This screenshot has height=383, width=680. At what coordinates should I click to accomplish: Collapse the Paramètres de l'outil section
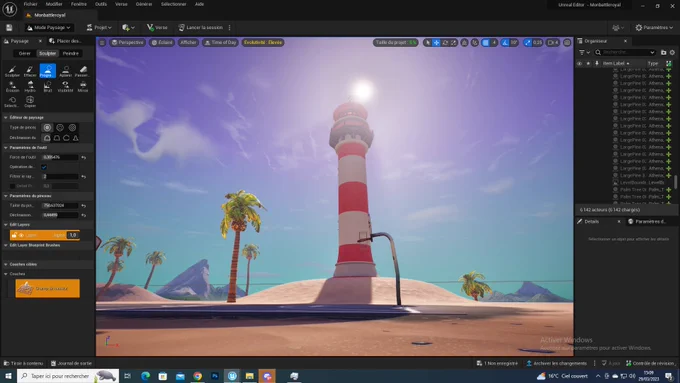(6, 147)
